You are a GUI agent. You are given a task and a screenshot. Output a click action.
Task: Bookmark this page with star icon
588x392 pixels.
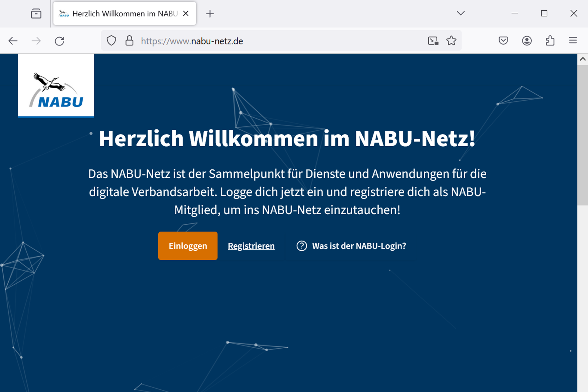coord(451,41)
